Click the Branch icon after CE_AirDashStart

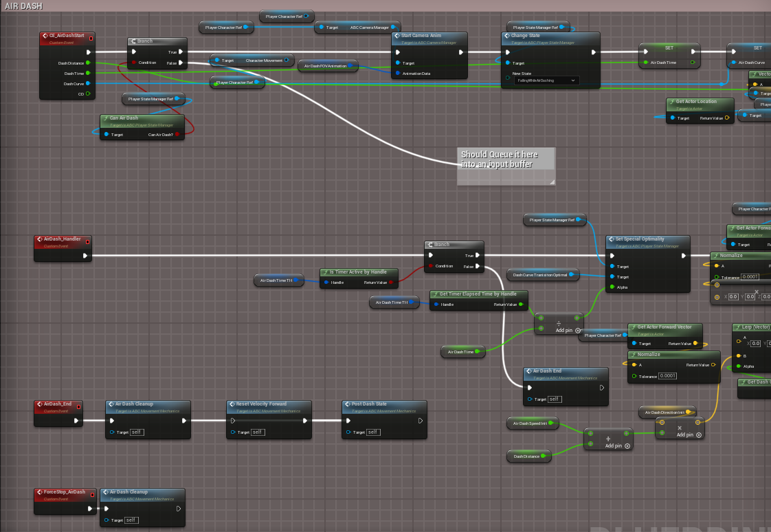(x=133, y=41)
